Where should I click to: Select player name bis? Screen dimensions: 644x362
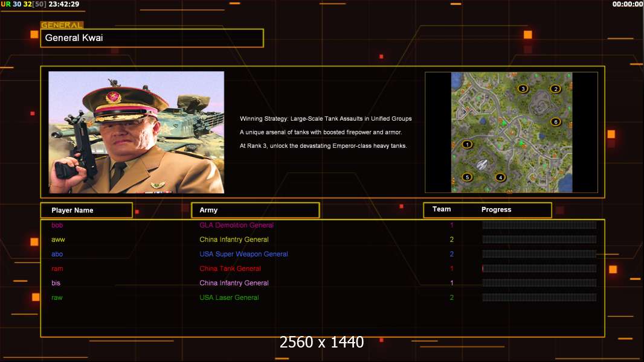[x=56, y=283]
